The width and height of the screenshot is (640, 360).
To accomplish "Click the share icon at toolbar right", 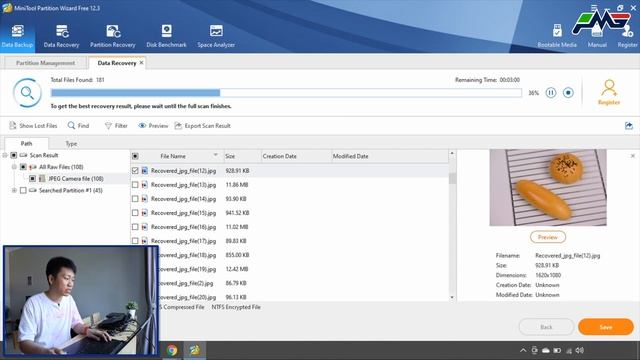I will click(629, 126).
